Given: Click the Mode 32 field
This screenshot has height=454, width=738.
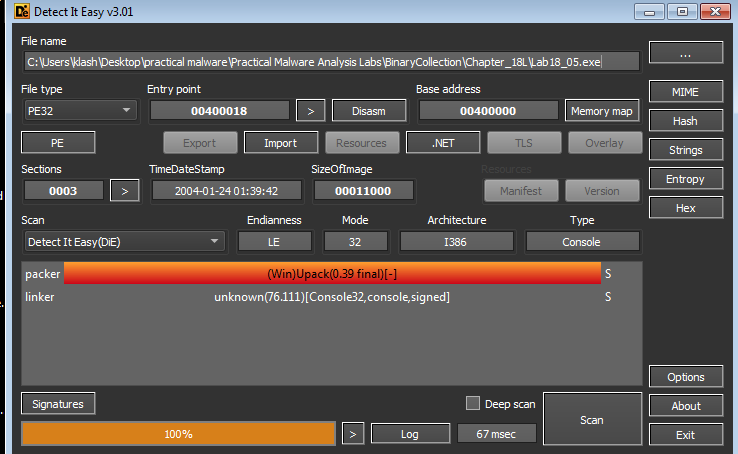Looking at the screenshot, I should (355, 242).
